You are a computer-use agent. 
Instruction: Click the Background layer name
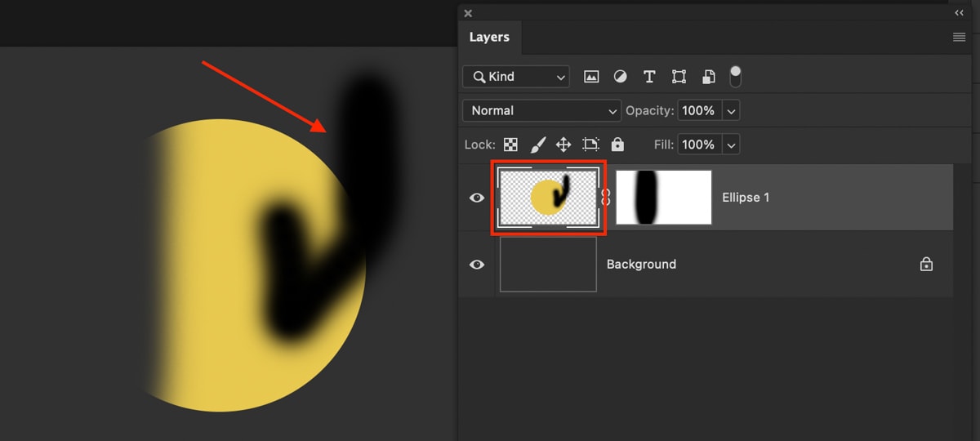[x=641, y=265]
